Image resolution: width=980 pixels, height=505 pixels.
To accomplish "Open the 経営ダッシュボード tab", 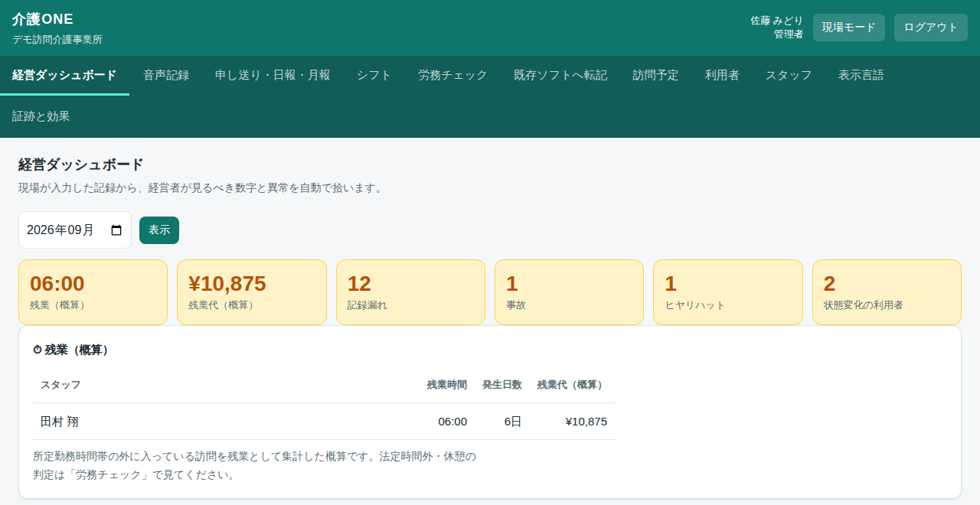I will pos(64,75).
